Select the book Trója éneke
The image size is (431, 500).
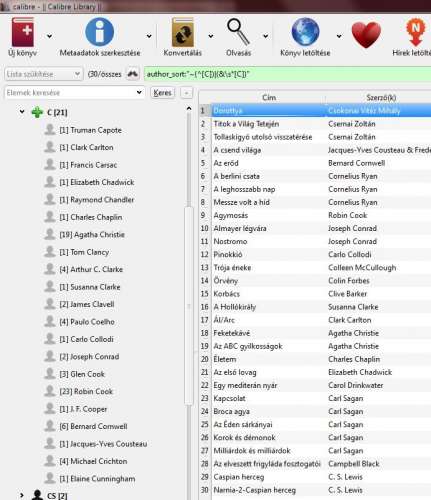click(232, 267)
